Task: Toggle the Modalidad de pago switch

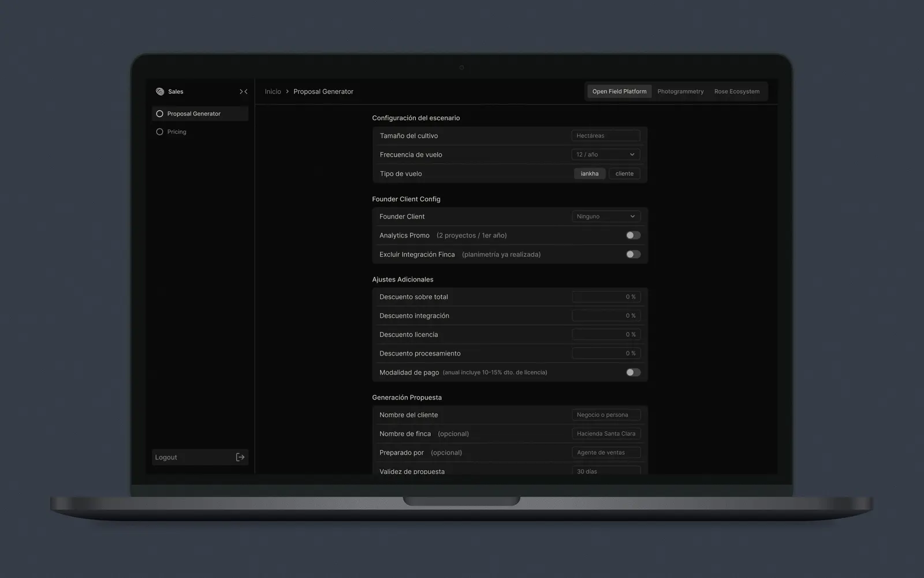Action: (634, 372)
